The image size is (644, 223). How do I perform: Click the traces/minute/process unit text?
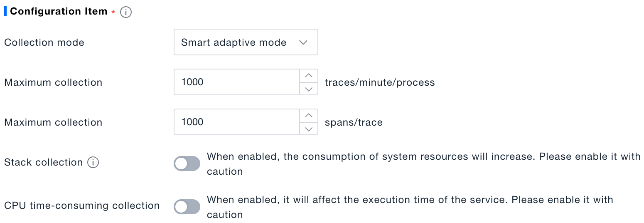click(x=380, y=82)
